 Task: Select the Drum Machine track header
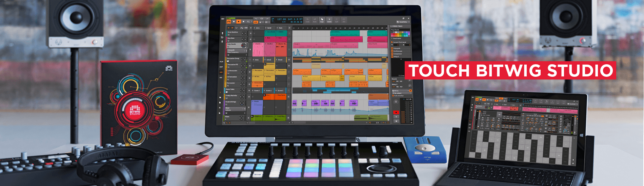[x=237, y=33]
